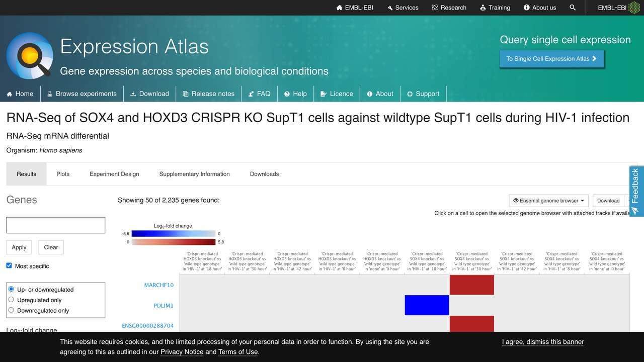This screenshot has height=362, width=644.
Task: Switch to the Plots tab
Action: click(63, 174)
